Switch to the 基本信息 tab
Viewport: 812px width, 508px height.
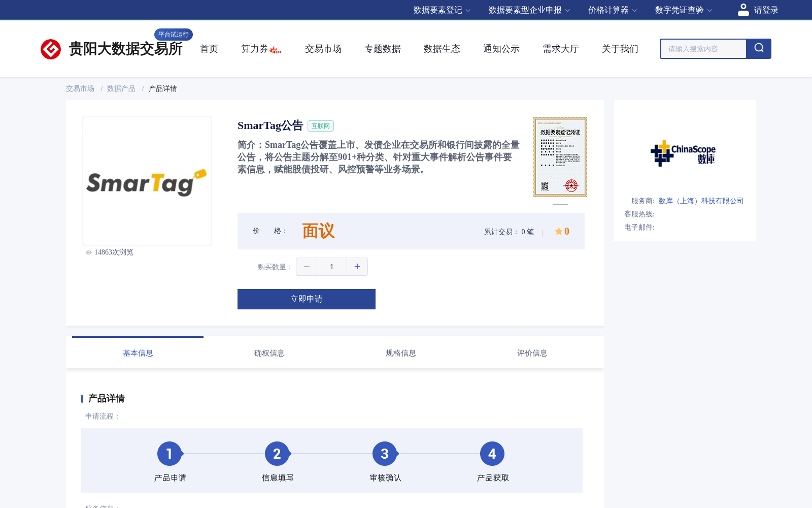click(x=138, y=353)
